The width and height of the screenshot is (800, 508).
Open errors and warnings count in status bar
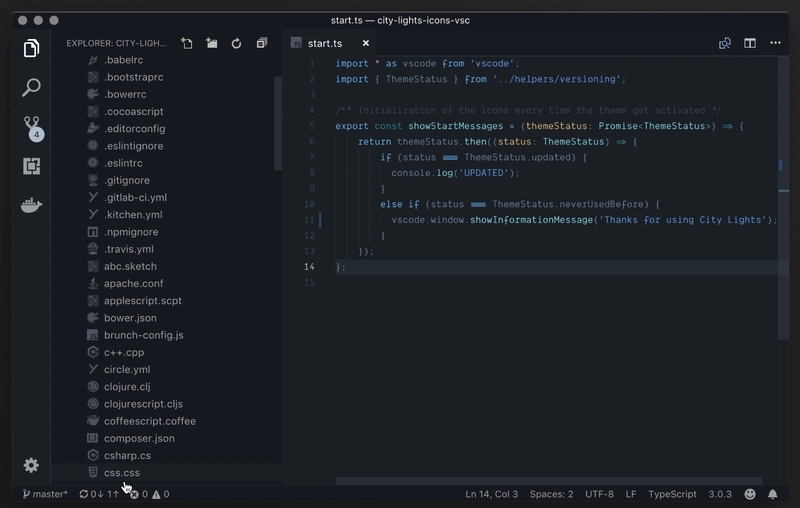(x=149, y=494)
